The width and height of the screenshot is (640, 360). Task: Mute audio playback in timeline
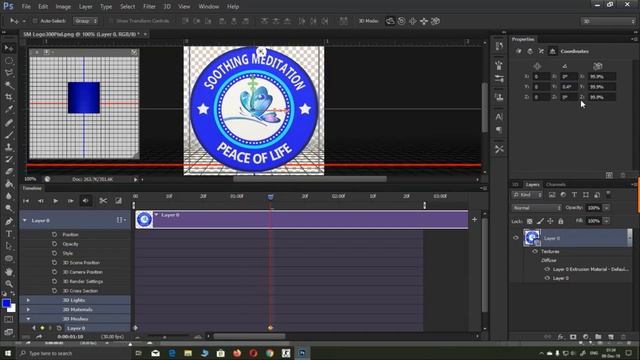(x=85, y=200)
